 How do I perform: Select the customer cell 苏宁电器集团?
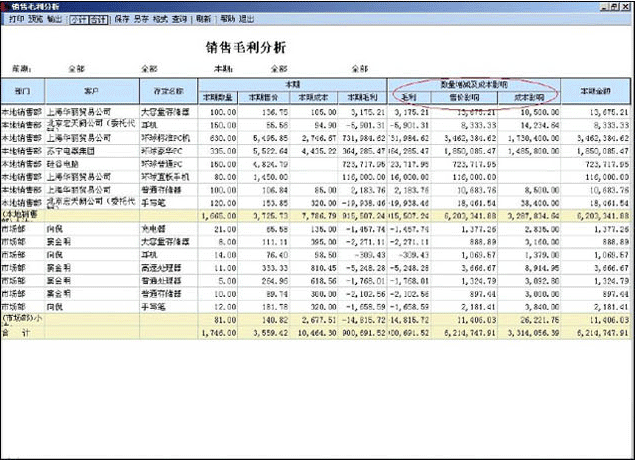pyautogui.click(x=92, y=151)
